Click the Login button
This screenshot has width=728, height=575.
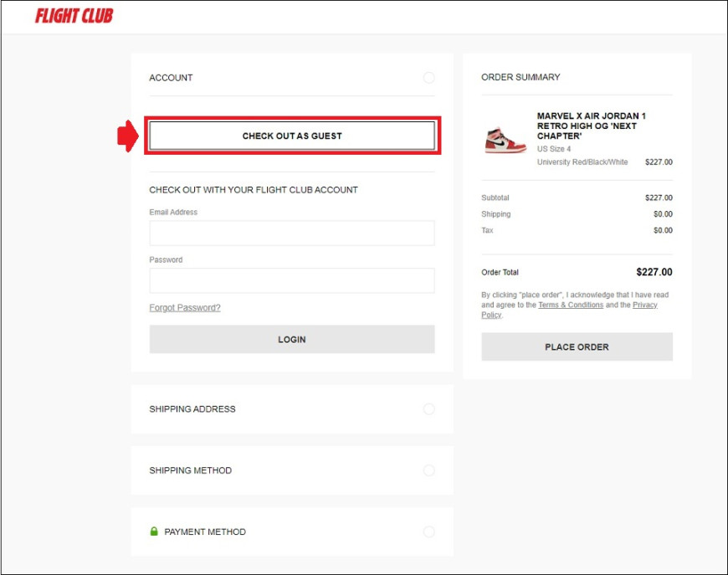292,339
